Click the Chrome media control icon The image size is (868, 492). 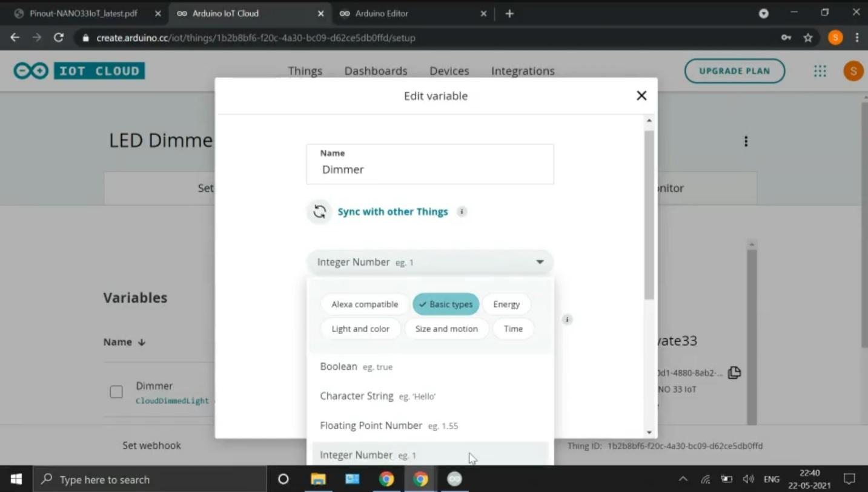pyautogui.click(x=764, y=13)
